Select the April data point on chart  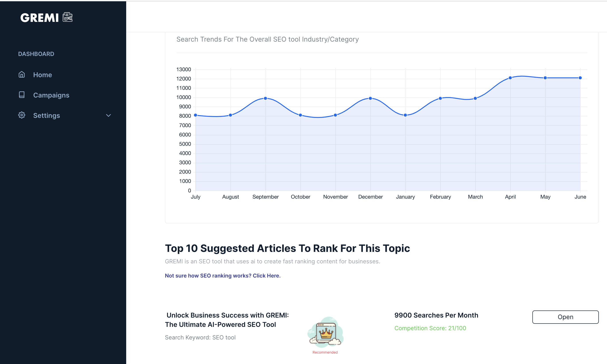pyautogui.click(x=510, y=78)
